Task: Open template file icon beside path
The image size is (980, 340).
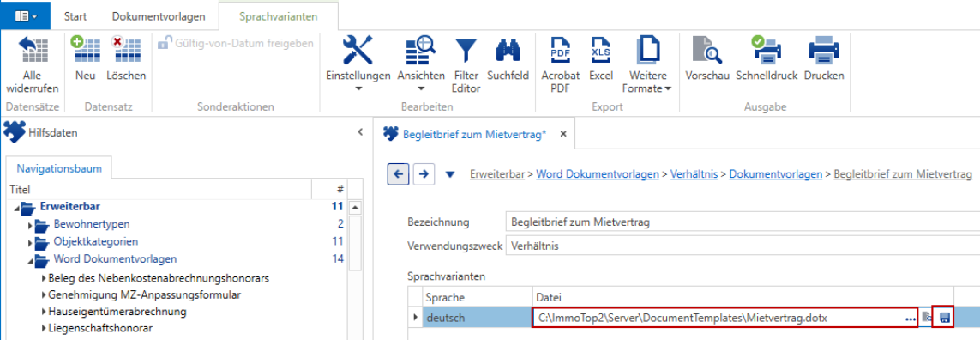Action: click(926, 318)
